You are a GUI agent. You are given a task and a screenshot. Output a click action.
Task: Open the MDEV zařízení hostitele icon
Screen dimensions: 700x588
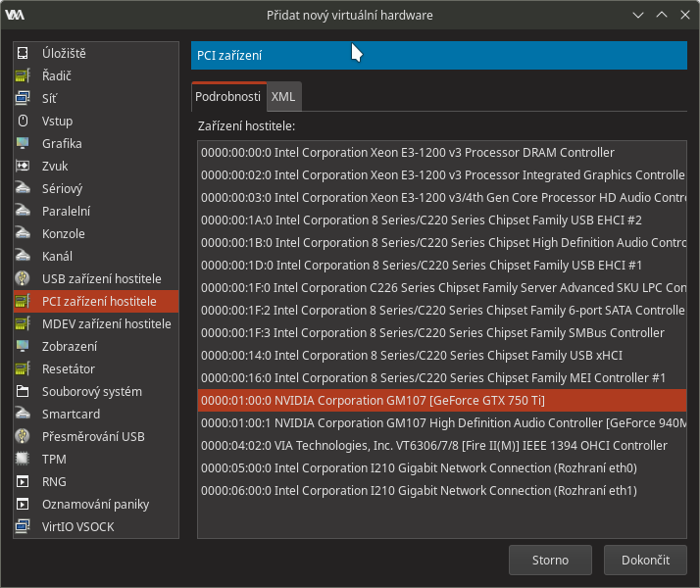point(23,324)
